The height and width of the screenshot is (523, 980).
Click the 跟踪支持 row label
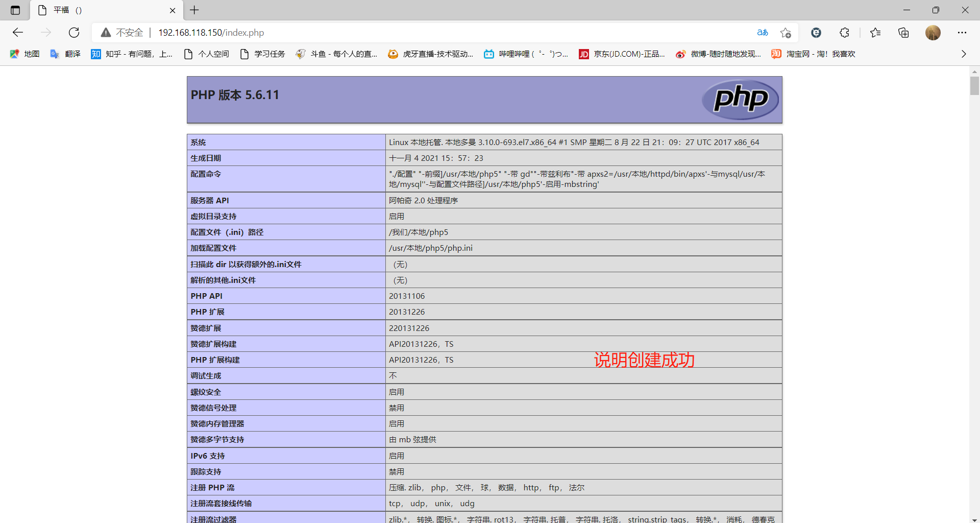coord(206,472)
